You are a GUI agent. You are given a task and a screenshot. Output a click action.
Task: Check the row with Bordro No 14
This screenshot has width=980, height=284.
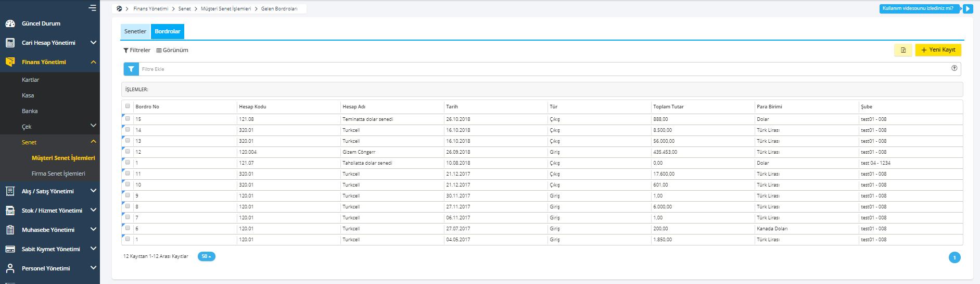click(128, 130)
